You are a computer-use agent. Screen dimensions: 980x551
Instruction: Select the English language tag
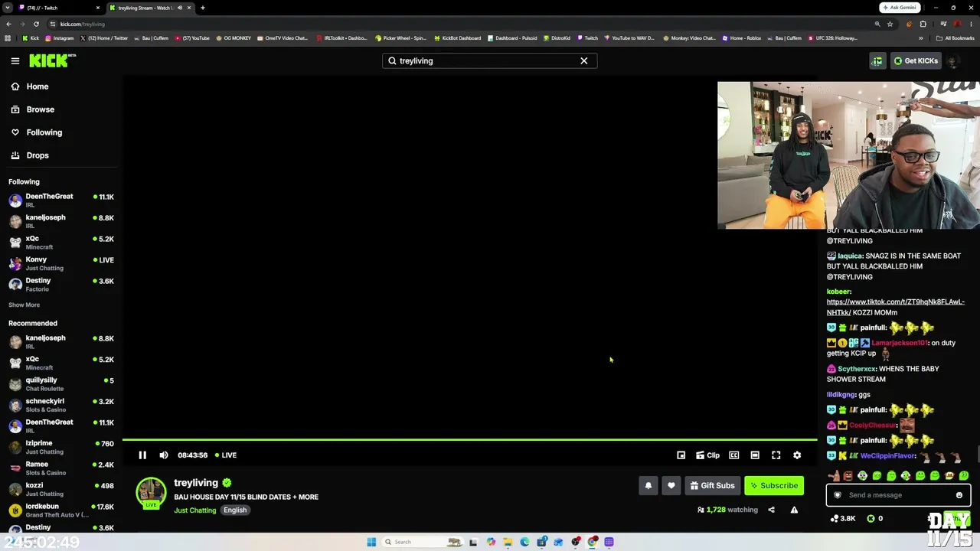(x=235, y=510)
